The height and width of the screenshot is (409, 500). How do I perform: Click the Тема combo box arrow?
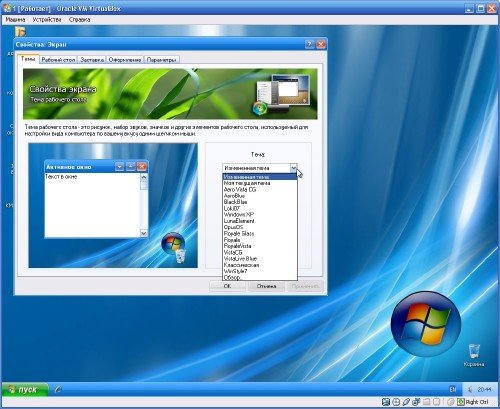click(x=293, y=168)
